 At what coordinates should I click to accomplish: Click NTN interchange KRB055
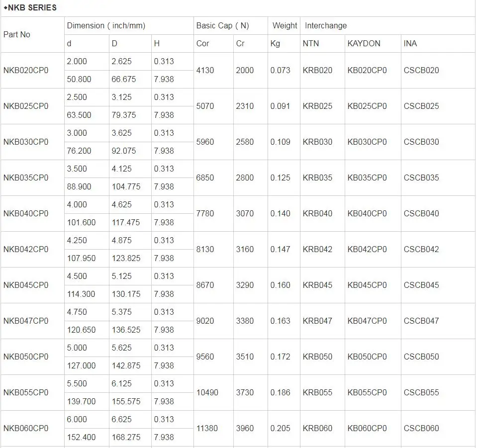pos(318,393)
